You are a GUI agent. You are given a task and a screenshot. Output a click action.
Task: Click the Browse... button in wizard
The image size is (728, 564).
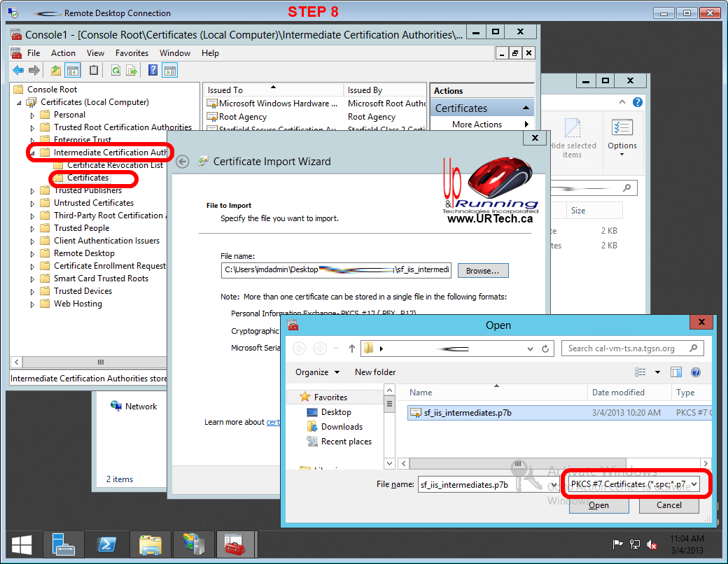pyautogui.click(x=482, y=270)
